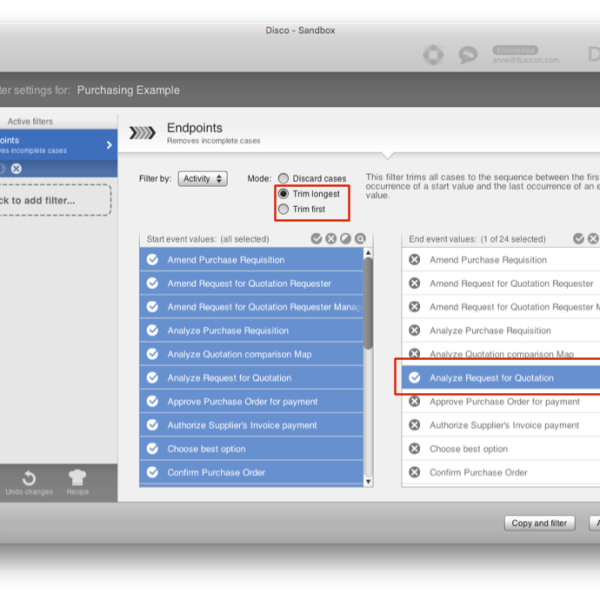Expand the Endpoints filter chevron in Active filters
Viewport: 600px width, 600px height.
(109, 145)
